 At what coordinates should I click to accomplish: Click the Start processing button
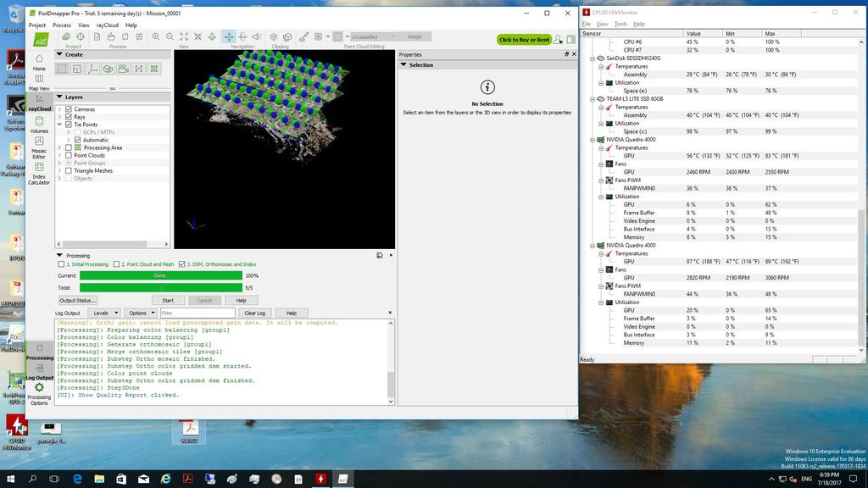pos(168,301)
